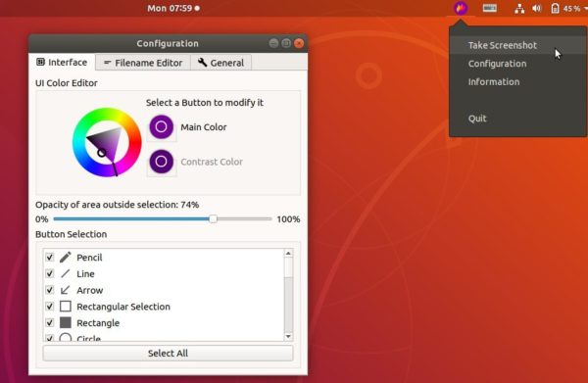Click the Rectangular Selection label
The width and height of the screenshot is (588, 383).
pos(123,307)
